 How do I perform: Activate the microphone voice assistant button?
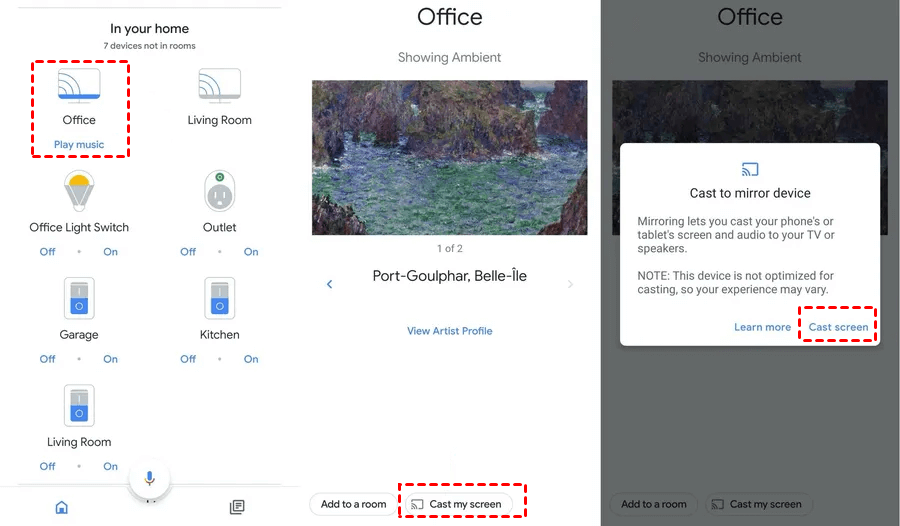pos(150,479)
